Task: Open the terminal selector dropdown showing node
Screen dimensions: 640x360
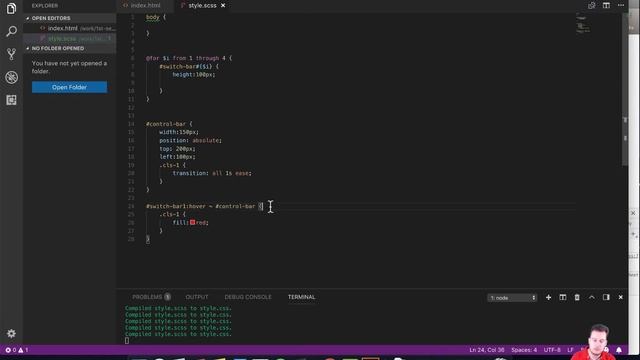Action: point(512,298)
